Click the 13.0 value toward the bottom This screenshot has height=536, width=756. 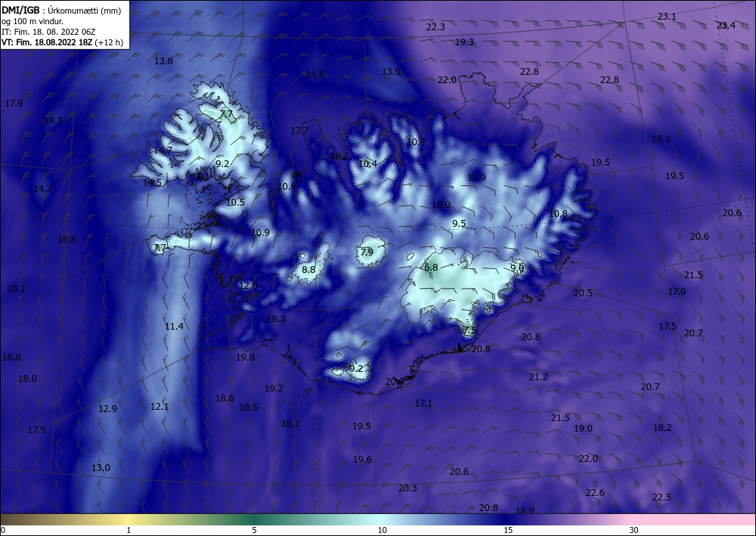(101, 467)
